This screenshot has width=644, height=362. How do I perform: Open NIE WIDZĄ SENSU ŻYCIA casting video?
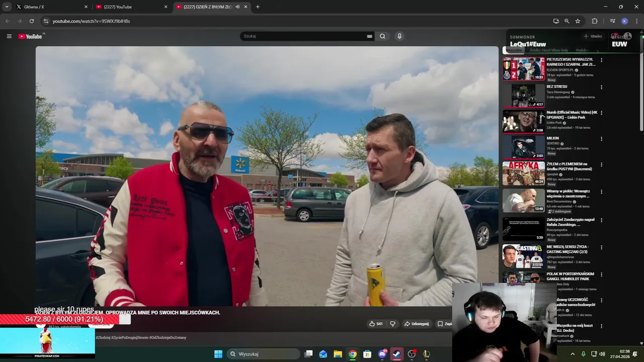coord(524,255)
